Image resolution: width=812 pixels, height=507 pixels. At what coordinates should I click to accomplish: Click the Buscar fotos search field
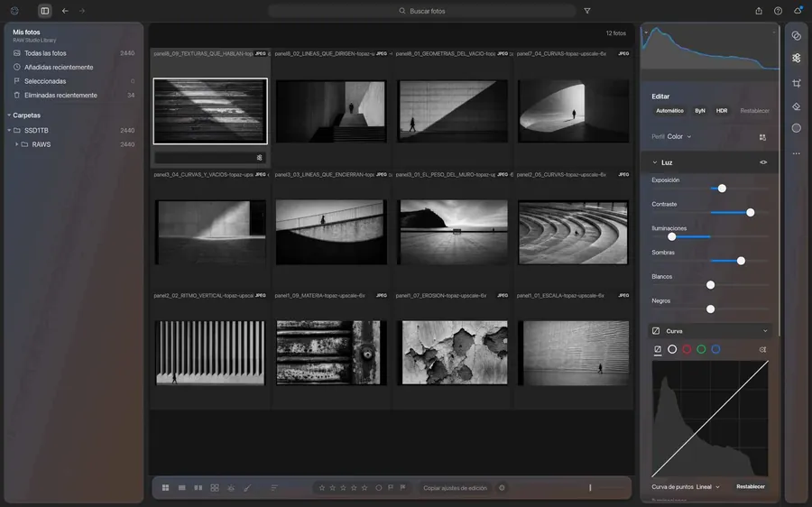[422, 11]
